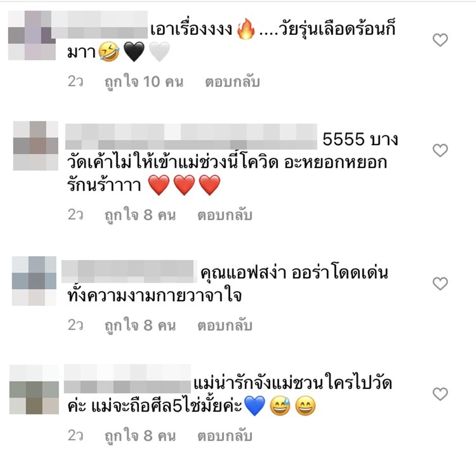
Task: Like the comment about วัยรุ่นเลือดร้อน
Action: pos(440,40)
